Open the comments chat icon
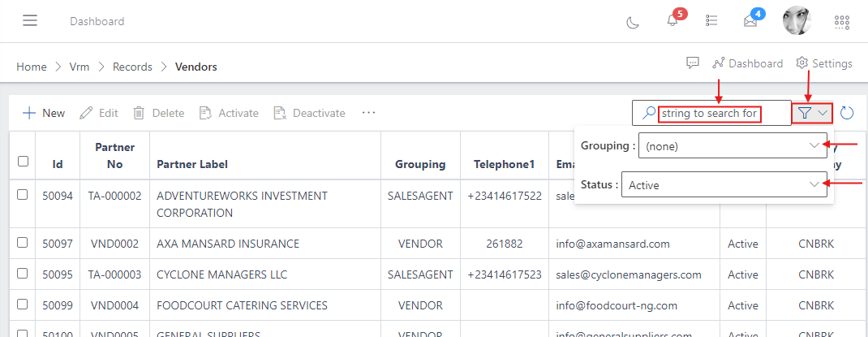 coord(693,63)
